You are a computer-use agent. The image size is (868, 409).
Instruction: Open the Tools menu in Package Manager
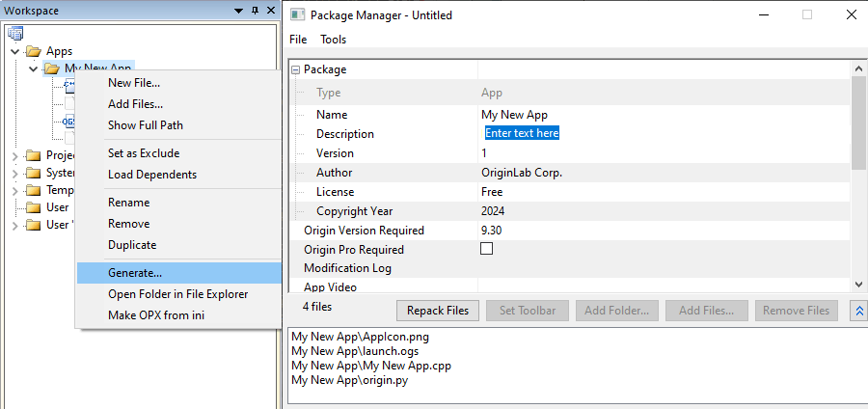[x=334, y=40]
